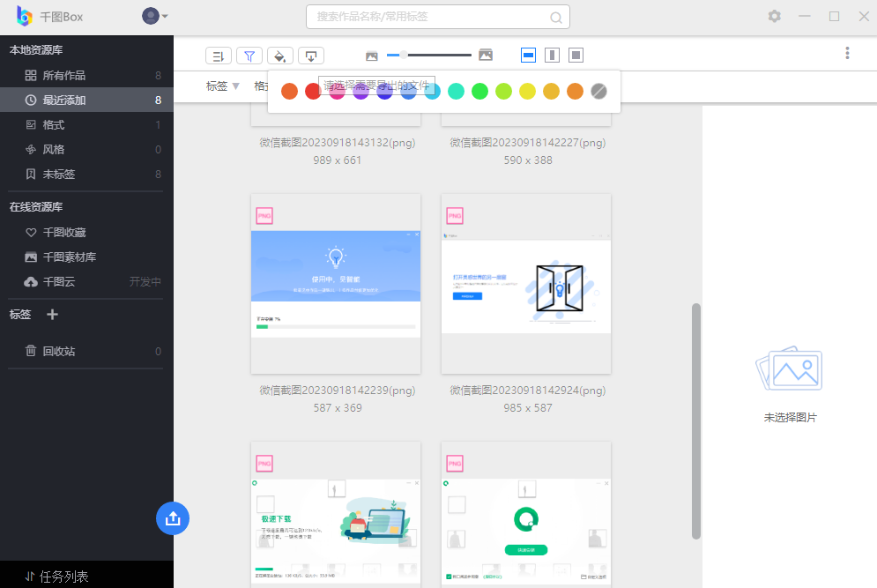The height and width of the screenshot is (588, 877).
Task: Switch to vertical layout view
Action: (x=552, y=55)
